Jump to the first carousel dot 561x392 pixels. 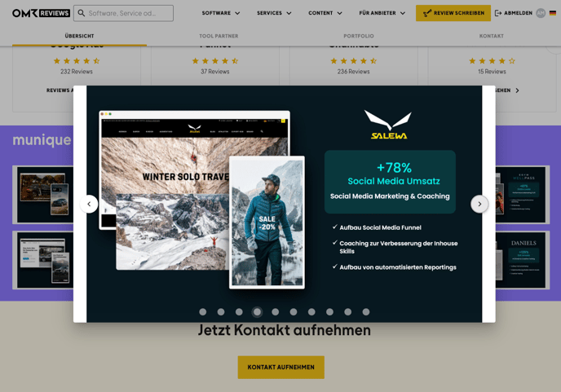tap(203, 312)
